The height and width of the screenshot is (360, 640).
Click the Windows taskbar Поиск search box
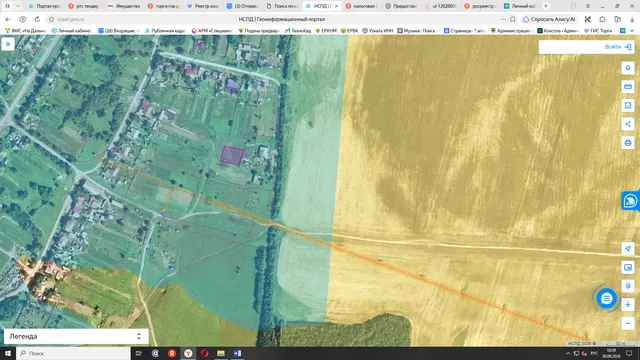coord(73,353)
